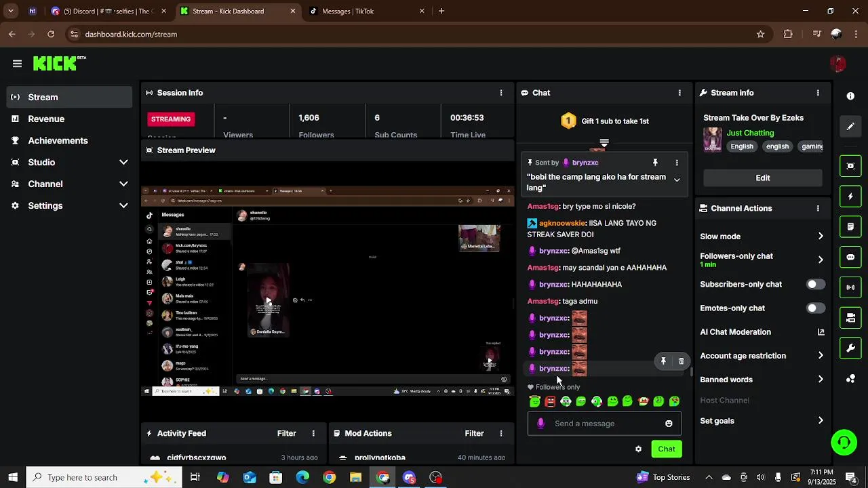Reload the Kick dashboard page

[51, 34]
